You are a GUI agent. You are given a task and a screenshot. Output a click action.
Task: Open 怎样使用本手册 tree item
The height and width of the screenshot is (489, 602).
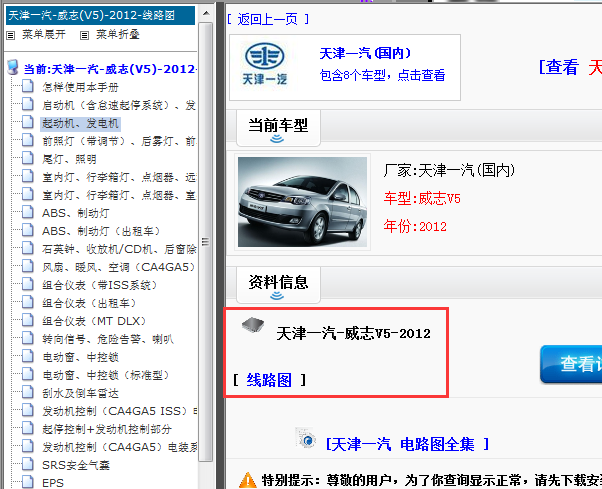[x=80, y=87]
